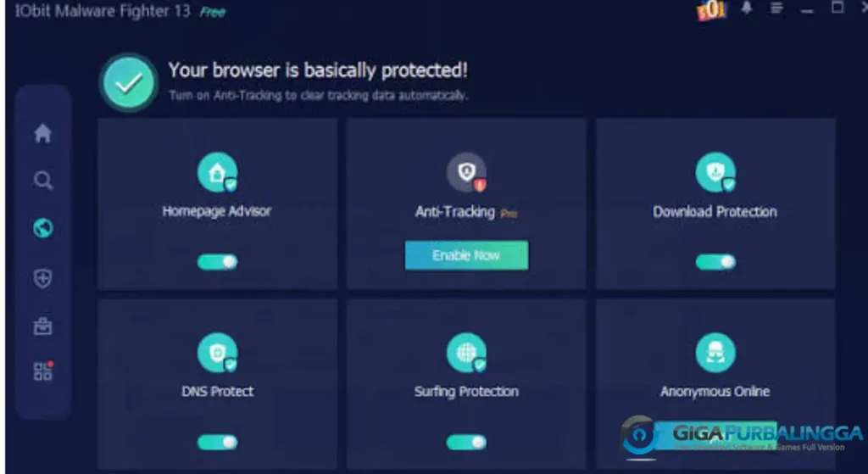Click the Anonymous Online icon

pos(715,353)
